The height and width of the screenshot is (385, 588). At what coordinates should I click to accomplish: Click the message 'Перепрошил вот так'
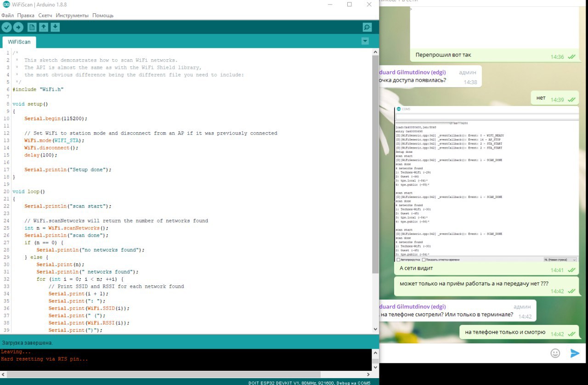pyautogui.click(x=443, y=55)
